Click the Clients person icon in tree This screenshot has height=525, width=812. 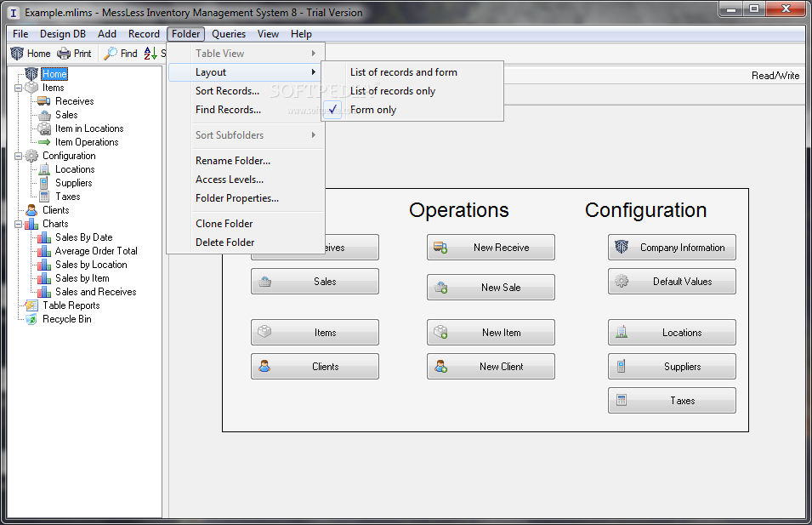(x=31, y=210)
